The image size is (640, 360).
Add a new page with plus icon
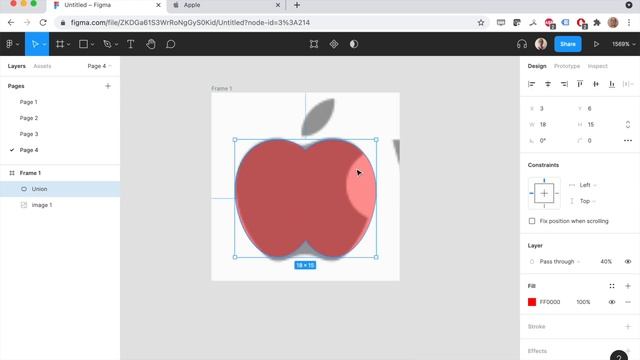tap(108, 86)
